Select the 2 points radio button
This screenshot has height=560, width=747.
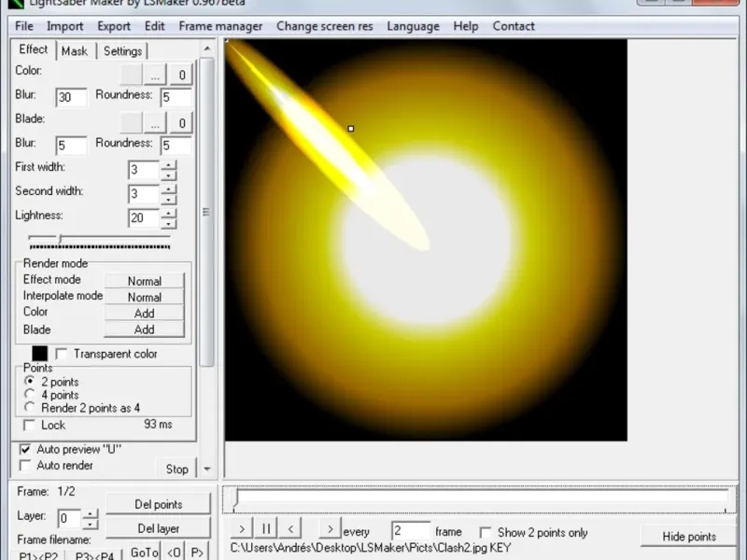tap(30, 381)
